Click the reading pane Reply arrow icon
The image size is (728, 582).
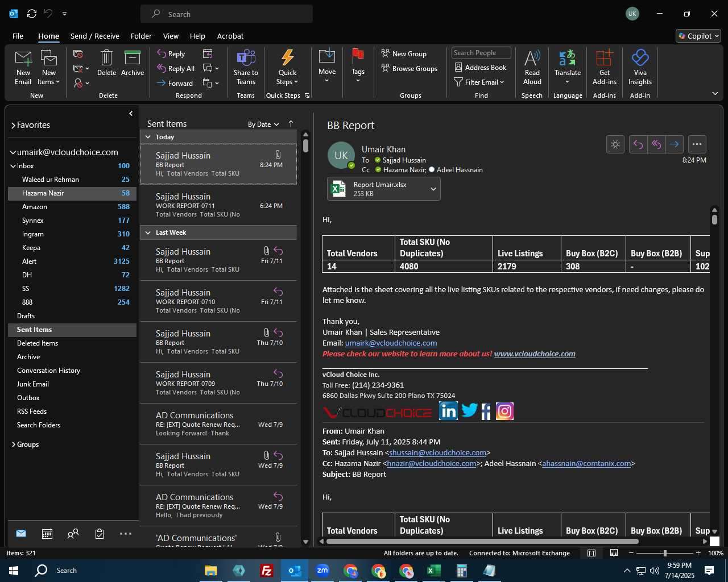pyautogui.click(x=638, y=144)
